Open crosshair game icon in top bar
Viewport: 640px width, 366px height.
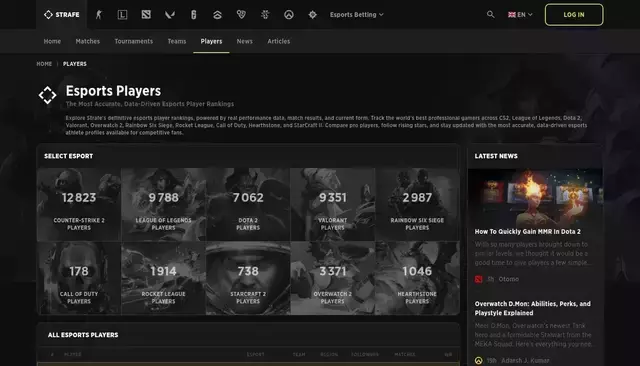313,15
